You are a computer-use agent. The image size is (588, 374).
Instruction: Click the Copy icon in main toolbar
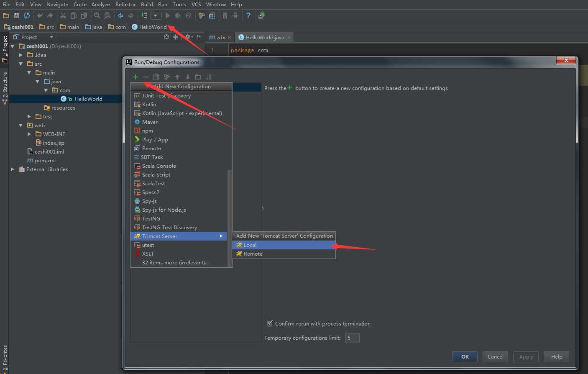(74, 15)
